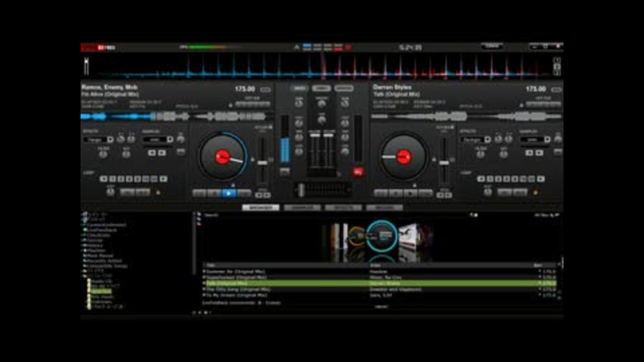Double the loop length on left deck
This screenshot has width=644, height=362.
[x=164, y=178]
